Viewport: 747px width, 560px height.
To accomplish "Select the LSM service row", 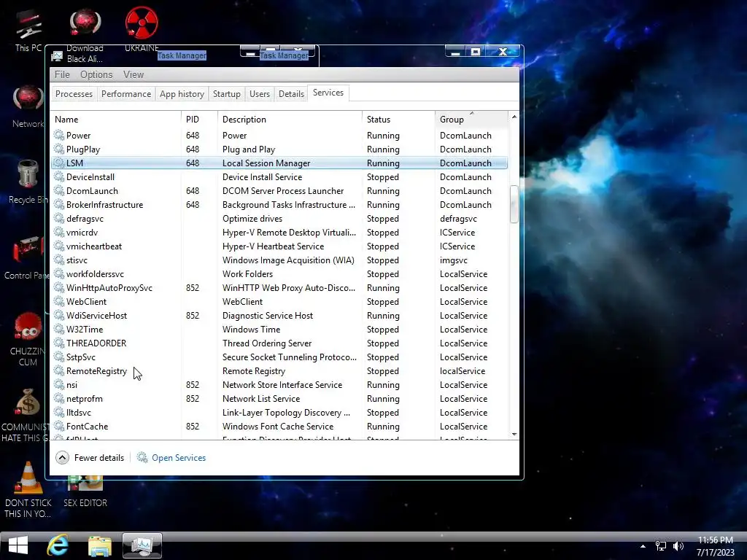I will (x=279, y=163).
